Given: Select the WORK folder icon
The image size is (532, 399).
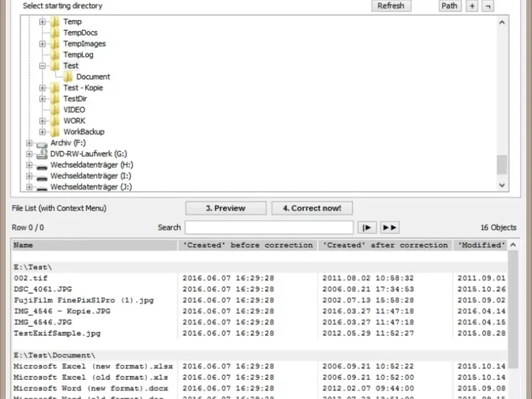Looking at the screenshot, I should pos(55,121).
